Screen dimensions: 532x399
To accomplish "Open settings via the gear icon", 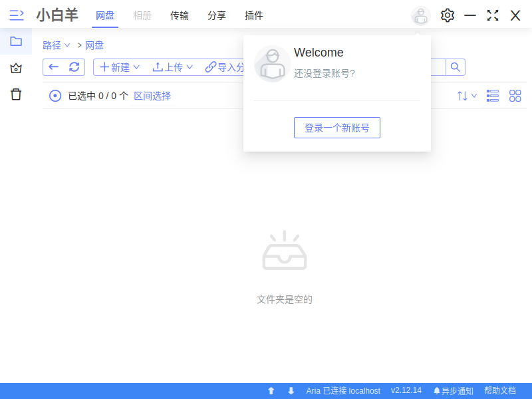I will click(447, 15).
